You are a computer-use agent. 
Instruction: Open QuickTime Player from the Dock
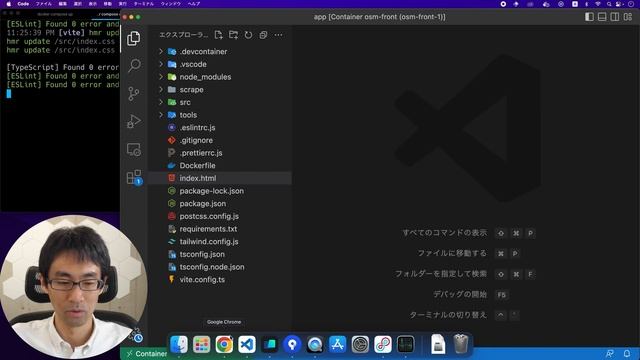pyautogui.click(x=315, y=344)
